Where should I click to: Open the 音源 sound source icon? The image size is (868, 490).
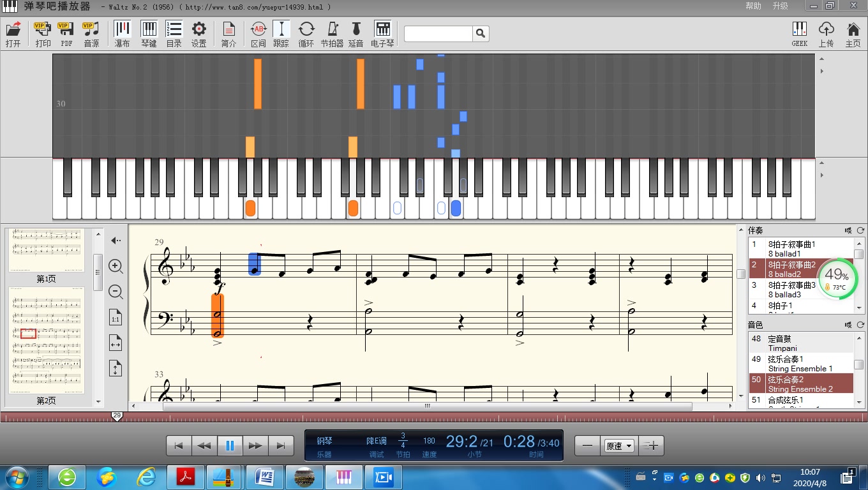(x=91, y=34)
